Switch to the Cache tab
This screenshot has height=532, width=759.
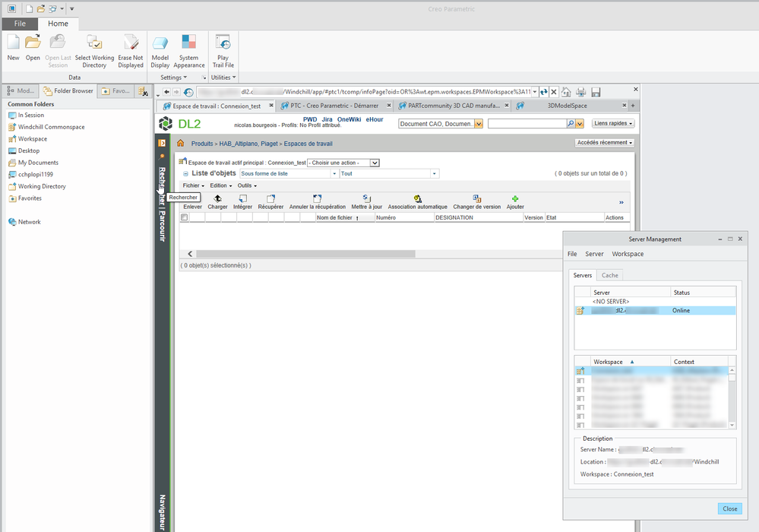[x=609, y=275]
